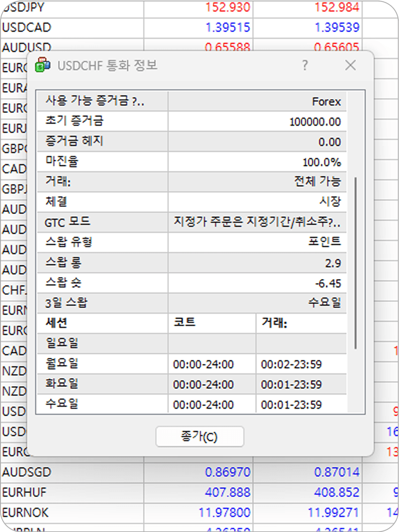
Task: Click EURNOK ask price 11.99271
Action: click(333, 513)
